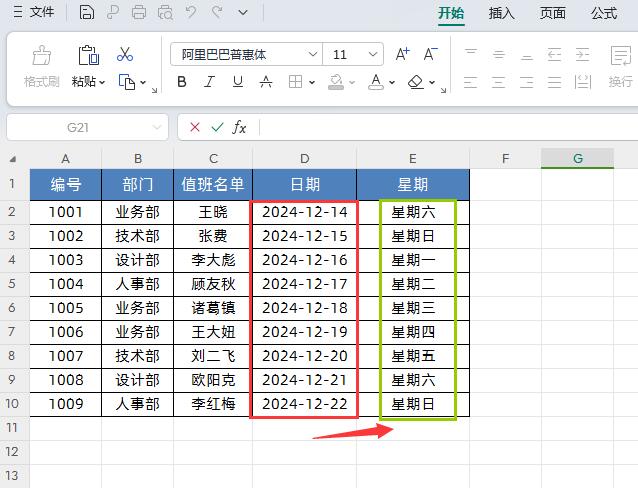Switch to the 页面 ribbon tab
The height and width of the screenshot is (488, 638).
(553, 13)
